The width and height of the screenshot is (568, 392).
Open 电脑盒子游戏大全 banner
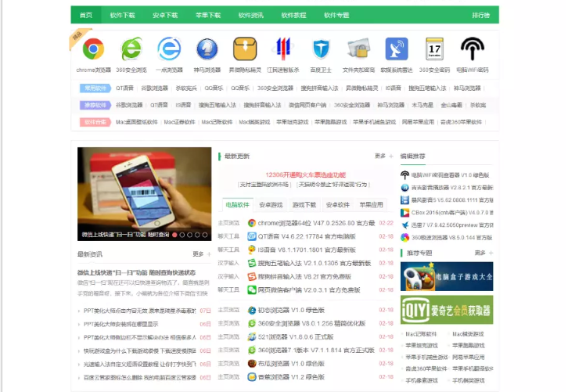click(x=447, y=276)
